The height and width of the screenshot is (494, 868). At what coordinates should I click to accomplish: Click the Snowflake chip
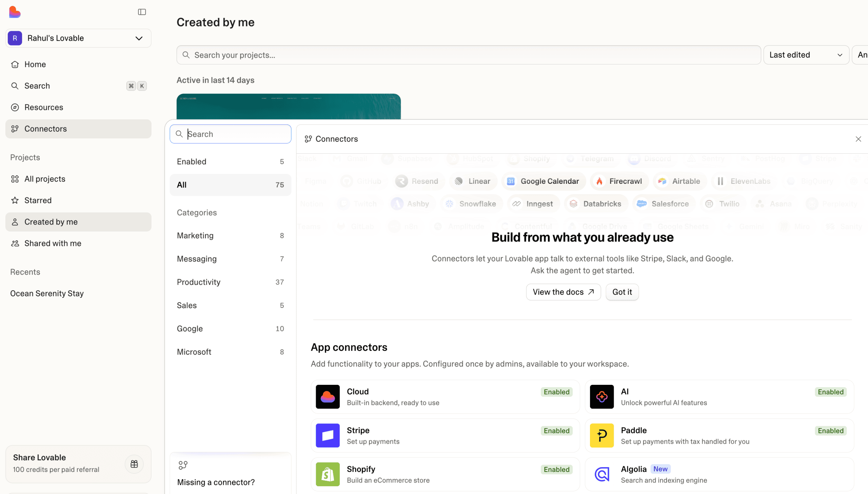471,204
